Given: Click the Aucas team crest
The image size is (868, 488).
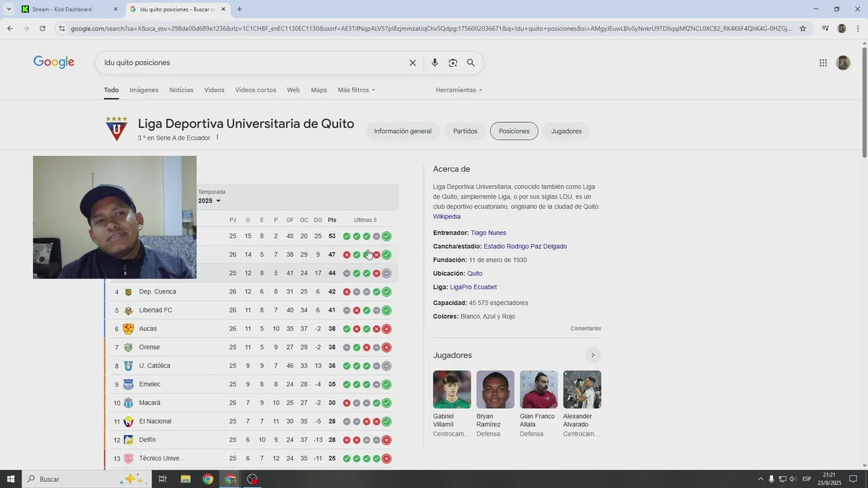Looking at the screenshot, I should point(128,329).
